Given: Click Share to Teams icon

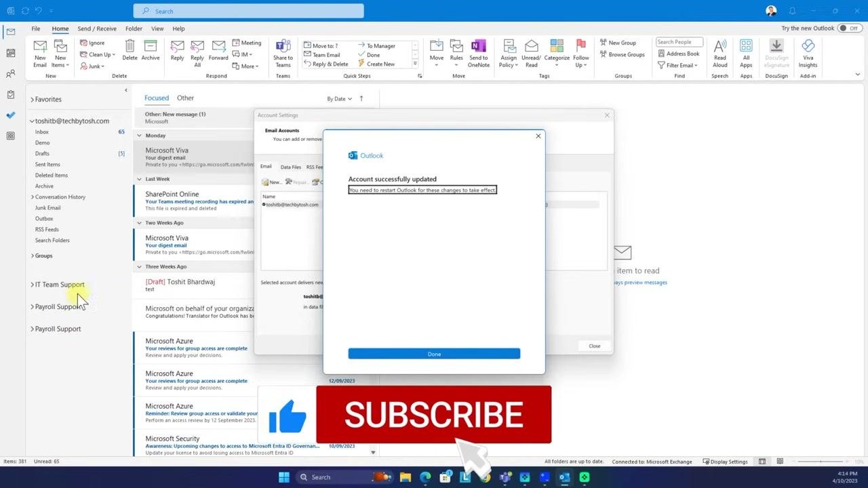Looking at the screenshot, I should [283, 54].
